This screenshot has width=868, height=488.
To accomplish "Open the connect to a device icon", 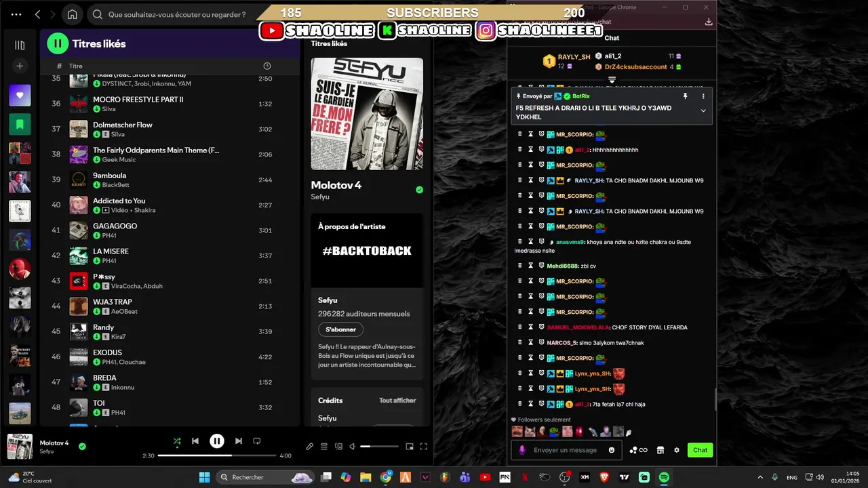I will point(338,447).
